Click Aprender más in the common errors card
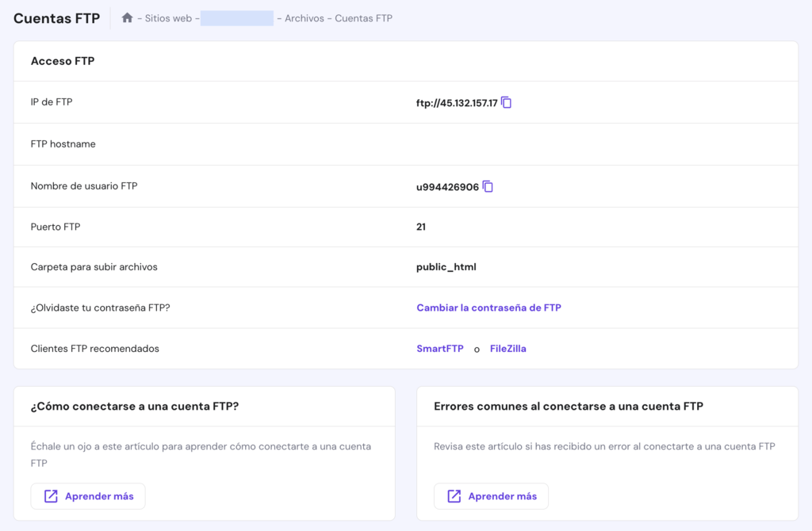Image resolution: width=812 pixels, height=531 pixels. (x=491, y=496)
